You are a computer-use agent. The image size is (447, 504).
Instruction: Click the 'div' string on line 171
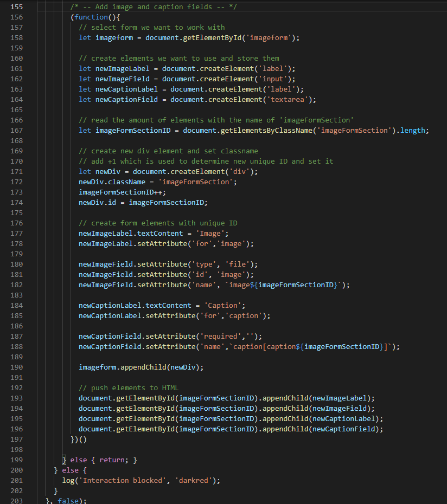click(x=239, y=171)
